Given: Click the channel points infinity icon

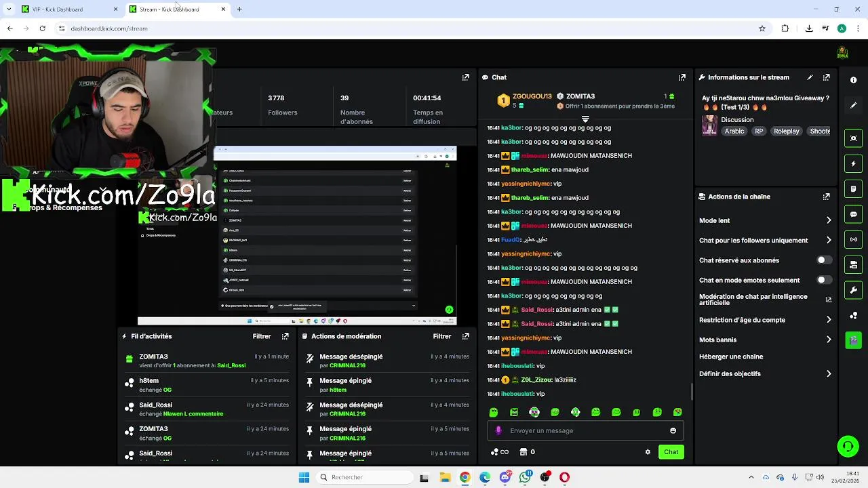Looking at the screenshot, I should 500,452.
